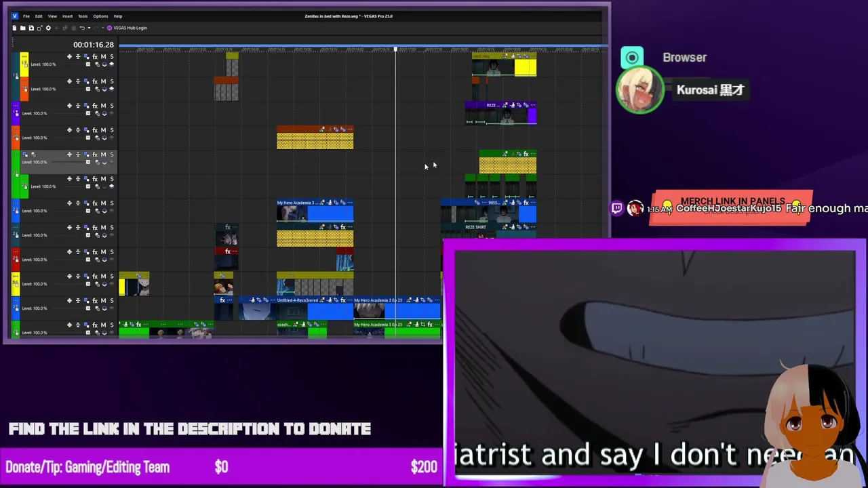
Task: Select yellow checkered clip on track 20
Action: [315, 138]
